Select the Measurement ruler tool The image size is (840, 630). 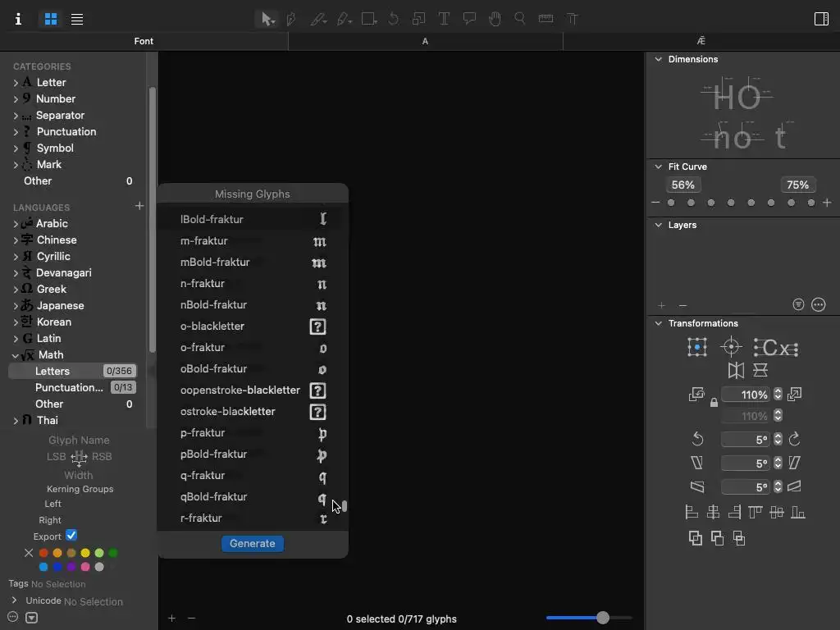click(x=546, y=19)
